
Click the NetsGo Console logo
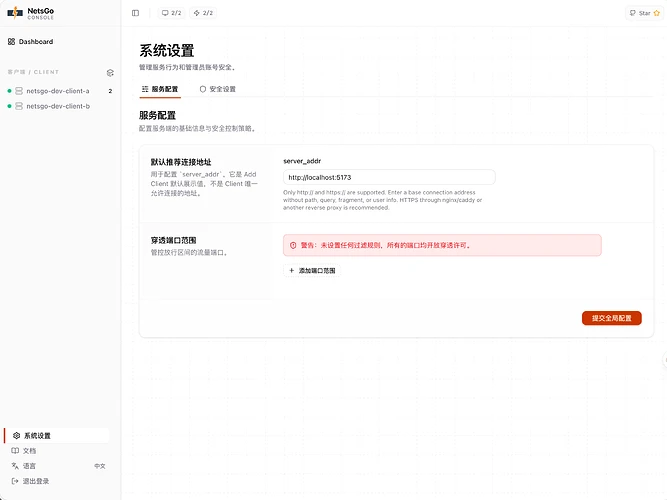(31, 13)
